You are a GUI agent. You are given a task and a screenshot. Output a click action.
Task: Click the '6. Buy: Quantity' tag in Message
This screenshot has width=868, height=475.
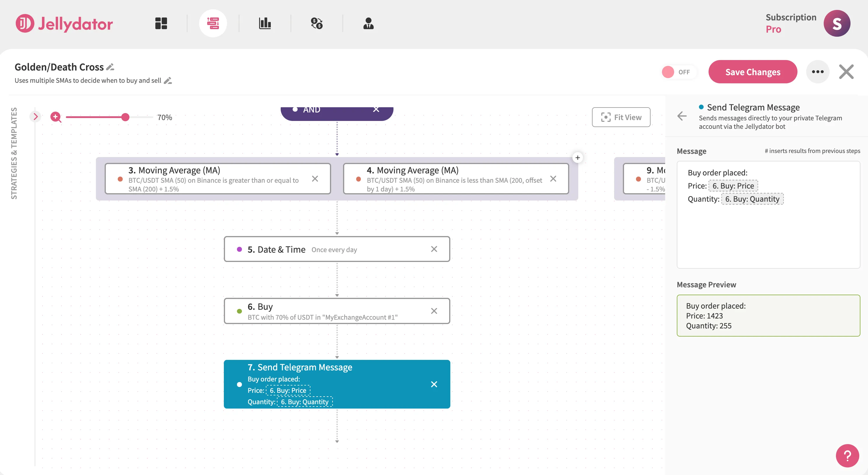752,199
